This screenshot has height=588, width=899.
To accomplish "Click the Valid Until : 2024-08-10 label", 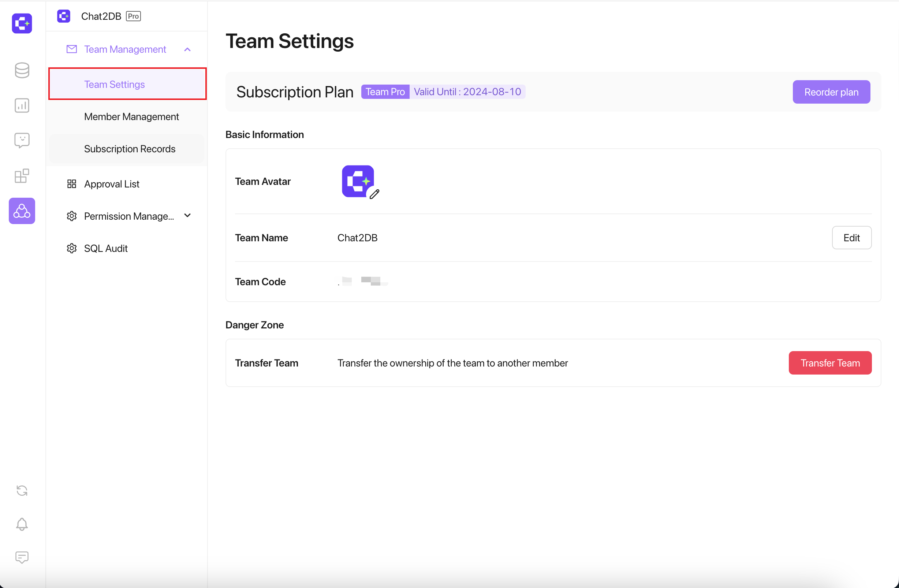I will 468,92.
